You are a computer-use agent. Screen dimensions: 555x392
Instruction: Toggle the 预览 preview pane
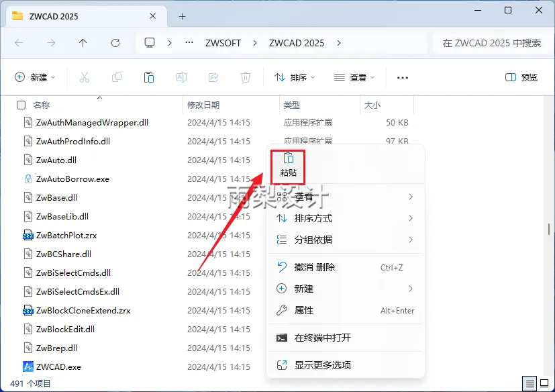click(x=521, y=77)
